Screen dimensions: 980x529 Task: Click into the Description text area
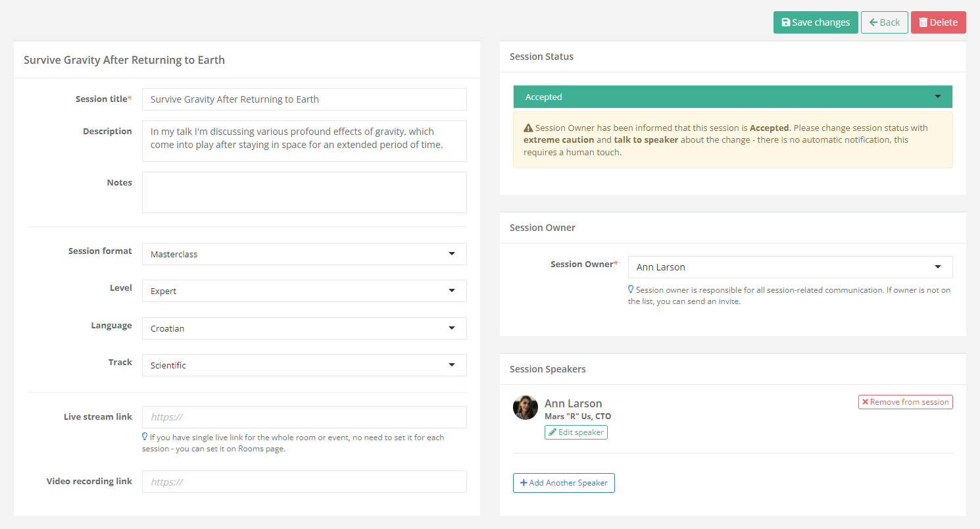[304, 141]
